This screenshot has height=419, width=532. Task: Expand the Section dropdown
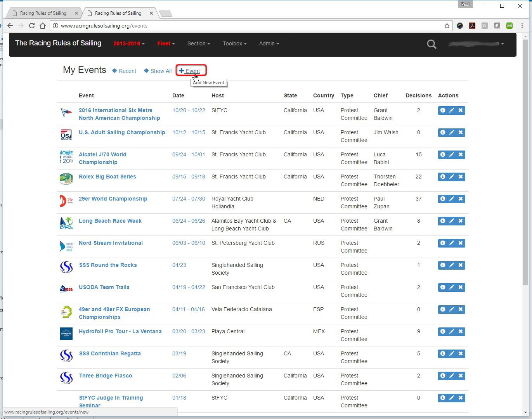[x=199, y=43]
